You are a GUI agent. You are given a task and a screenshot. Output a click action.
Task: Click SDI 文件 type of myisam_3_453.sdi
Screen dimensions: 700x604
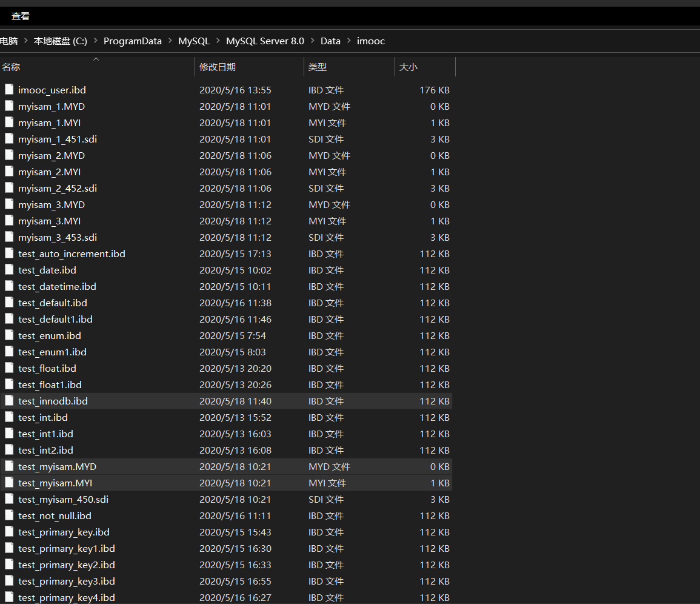[326, 238]
